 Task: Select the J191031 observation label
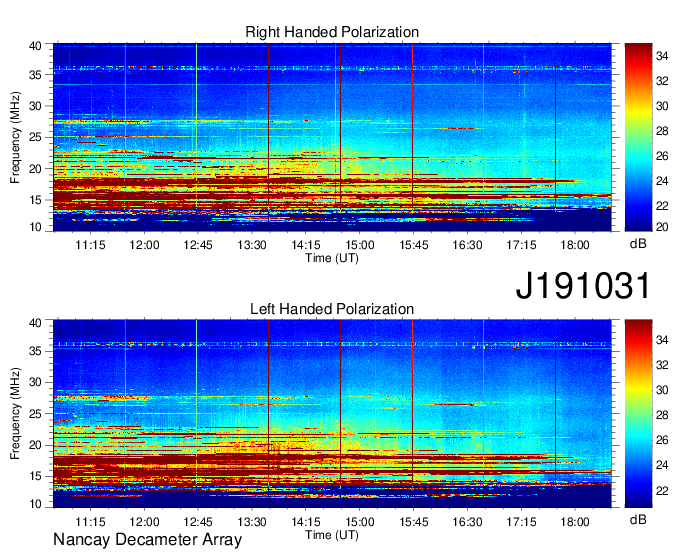(x=583, y=286)
